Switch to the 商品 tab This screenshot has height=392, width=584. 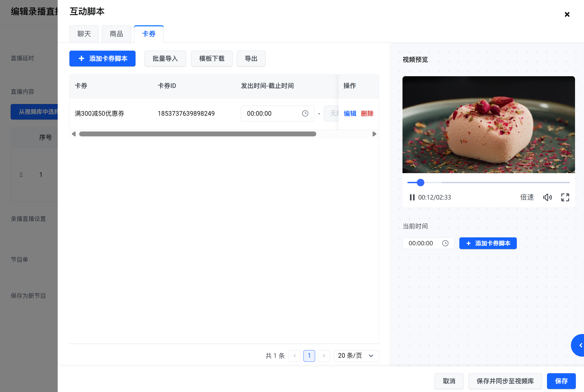(x=116, y=34)
